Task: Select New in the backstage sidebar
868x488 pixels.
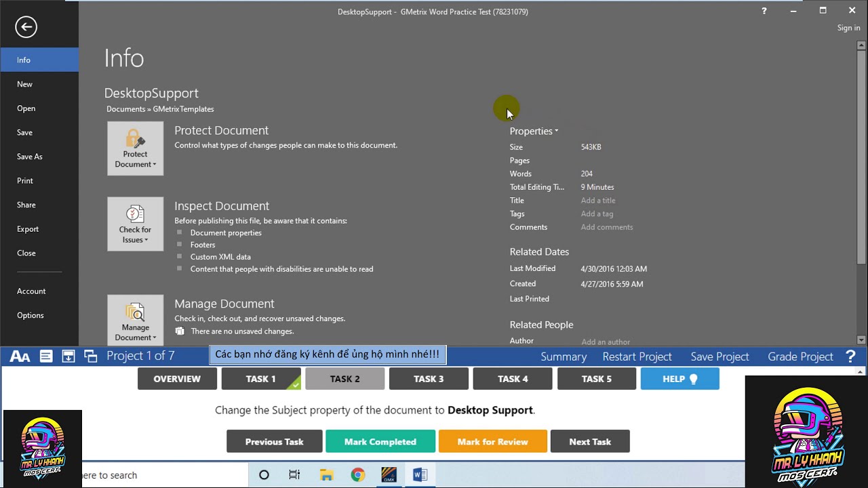Action: click(39, 84)
